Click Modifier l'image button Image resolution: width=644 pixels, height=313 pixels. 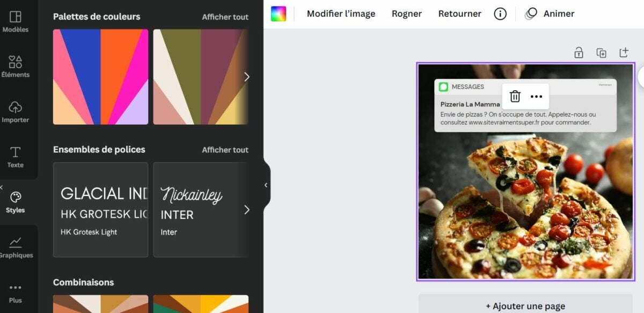341,14
